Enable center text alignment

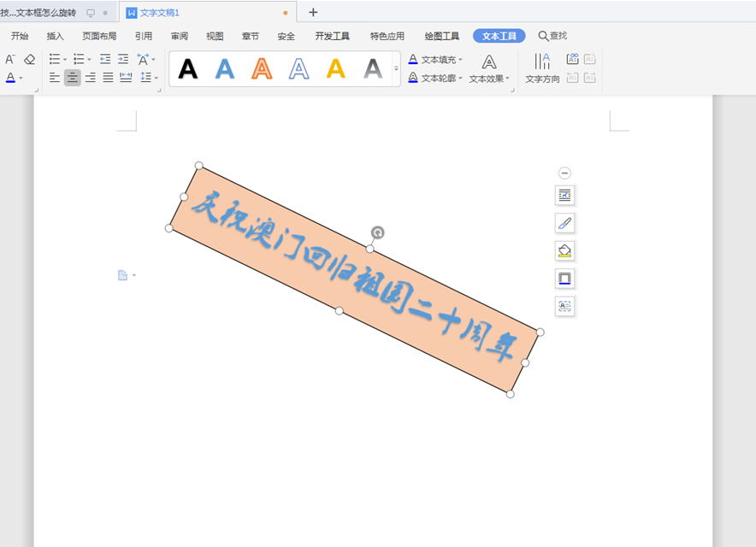coord(73,78)
